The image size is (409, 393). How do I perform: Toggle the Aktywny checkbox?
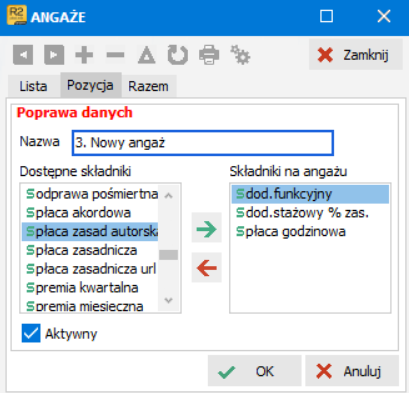(31, 333)
